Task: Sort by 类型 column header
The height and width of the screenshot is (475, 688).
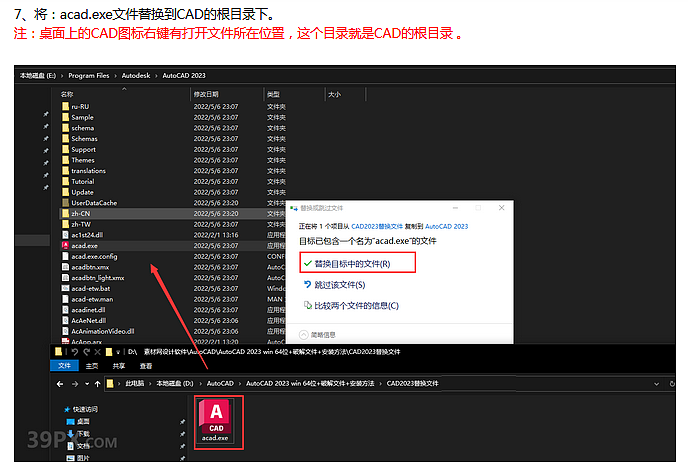Action: coord(273,94)
